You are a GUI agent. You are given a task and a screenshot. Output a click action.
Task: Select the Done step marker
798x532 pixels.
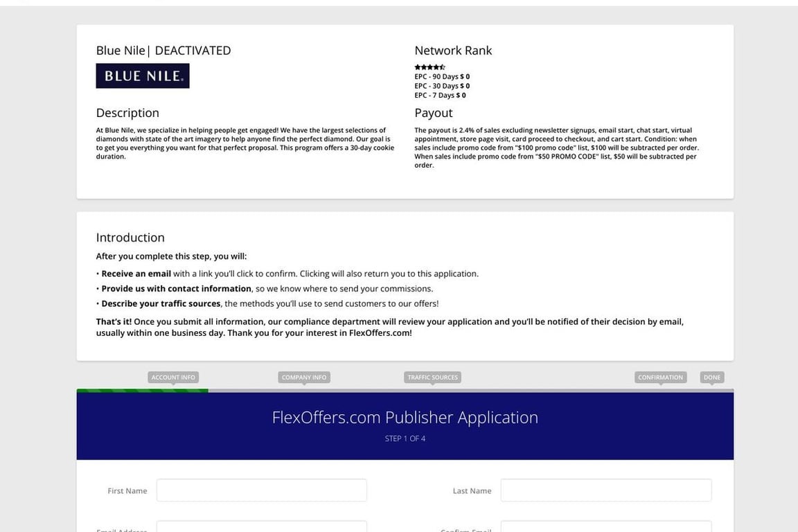(x=712, y=378)
